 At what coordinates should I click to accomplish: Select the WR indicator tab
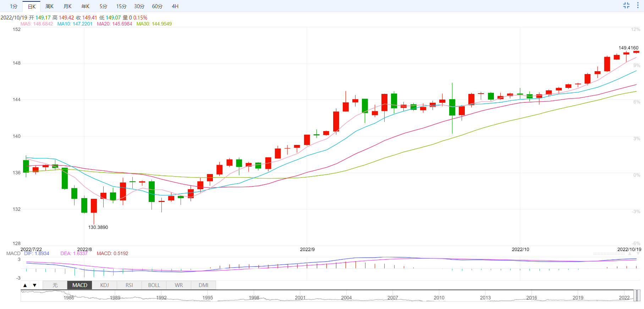pyautogui.click(x=179, y=285)
